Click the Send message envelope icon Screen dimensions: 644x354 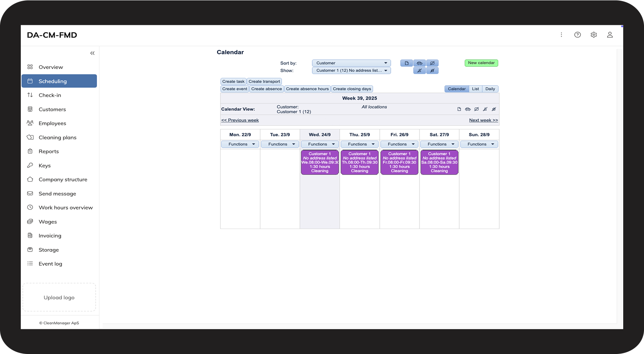tap(30, 193)
